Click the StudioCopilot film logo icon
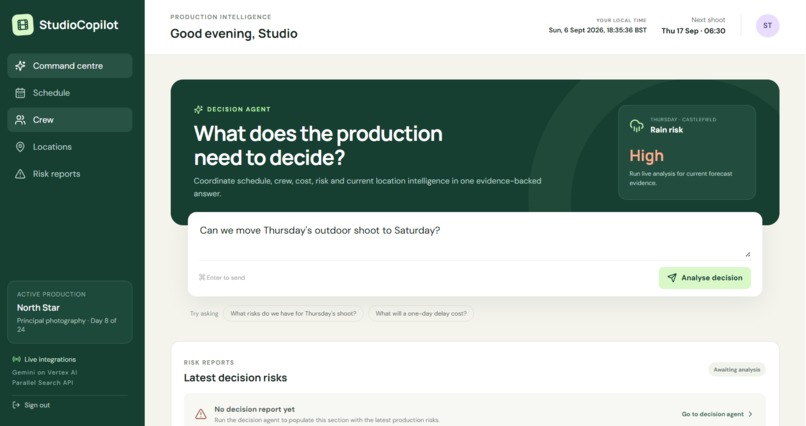 click(x=23, y=25)
